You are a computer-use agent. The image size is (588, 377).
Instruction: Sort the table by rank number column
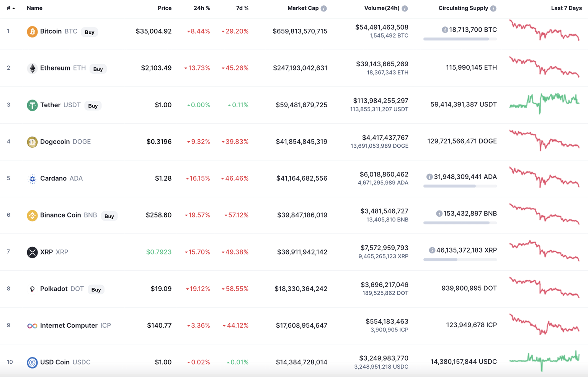pos(10,8)
